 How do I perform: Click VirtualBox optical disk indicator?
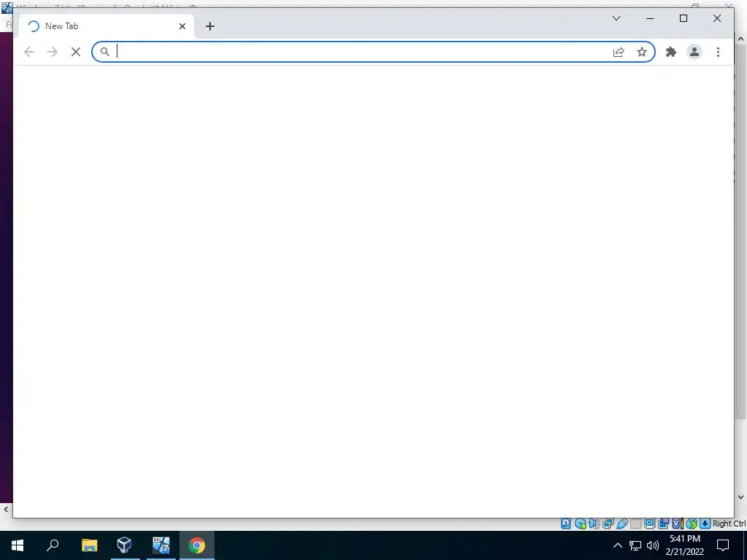click(x=580, y=524)
